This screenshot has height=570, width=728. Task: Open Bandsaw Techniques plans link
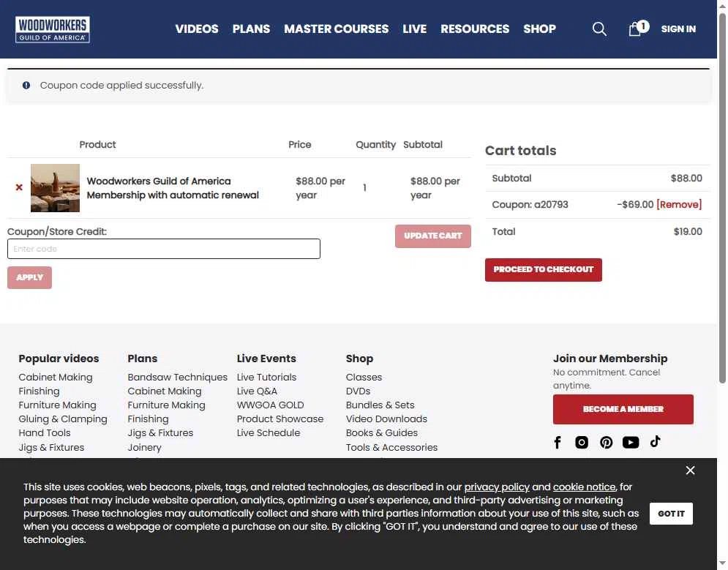[x=177, y=377]
